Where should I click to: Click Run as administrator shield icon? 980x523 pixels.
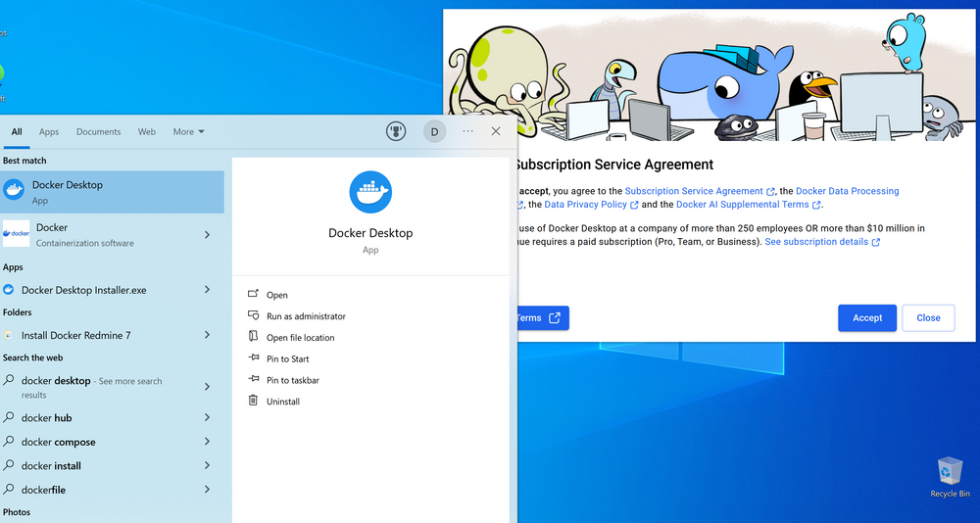coord(253,315)
